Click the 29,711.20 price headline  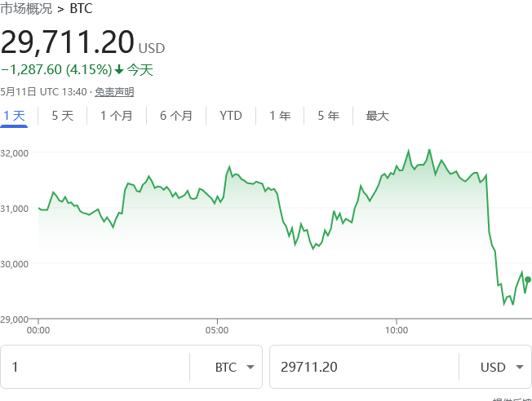click(x=67, y=42)
